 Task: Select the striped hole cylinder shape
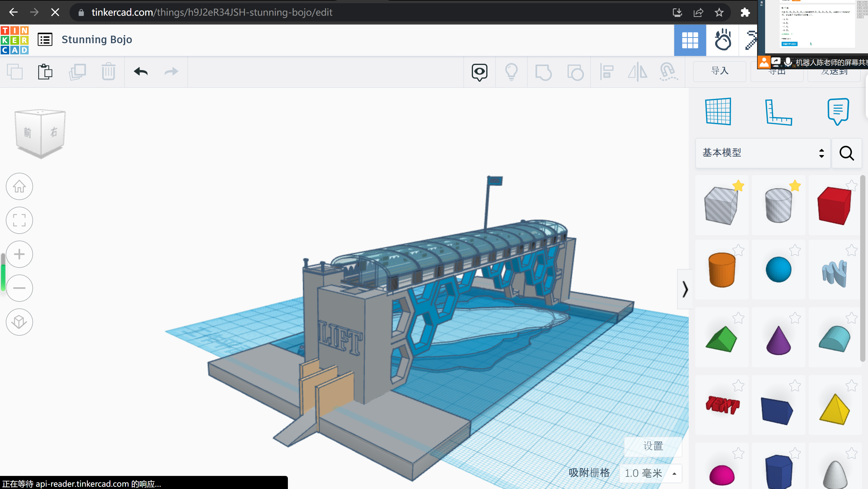[779, 205]
